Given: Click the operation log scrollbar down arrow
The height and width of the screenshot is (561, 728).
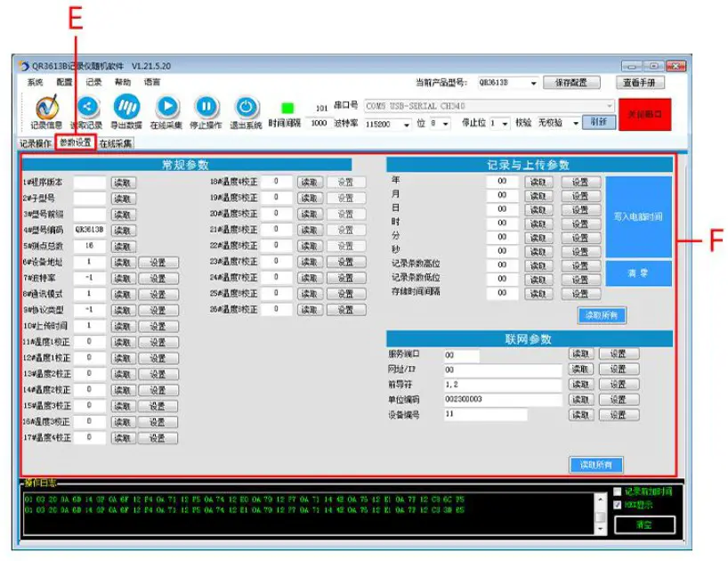Looking at the screenshot, I should 602,529.
